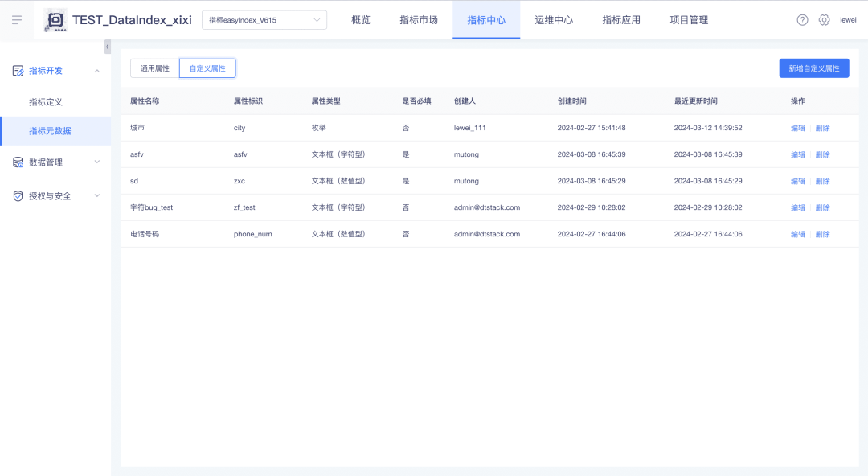868x476 pixels.
Task: Delete the 电话号码 attribute row
Action: click(823, 235)
